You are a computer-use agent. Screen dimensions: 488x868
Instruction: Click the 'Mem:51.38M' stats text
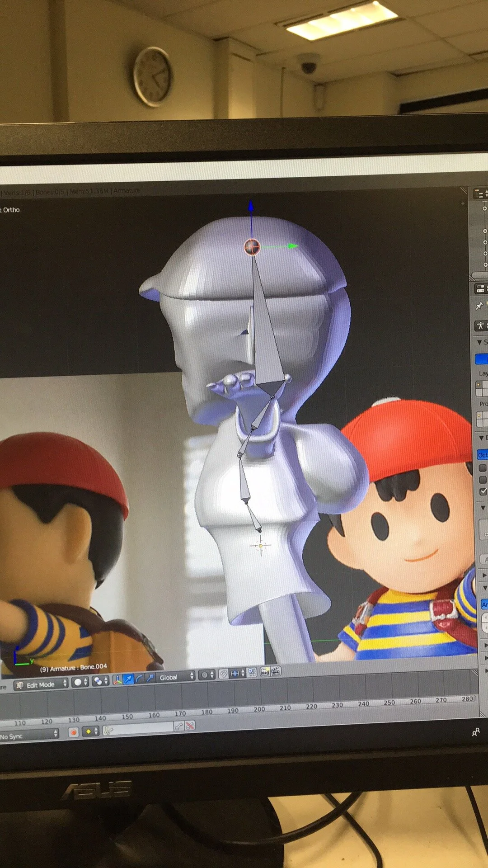[89, 191]
